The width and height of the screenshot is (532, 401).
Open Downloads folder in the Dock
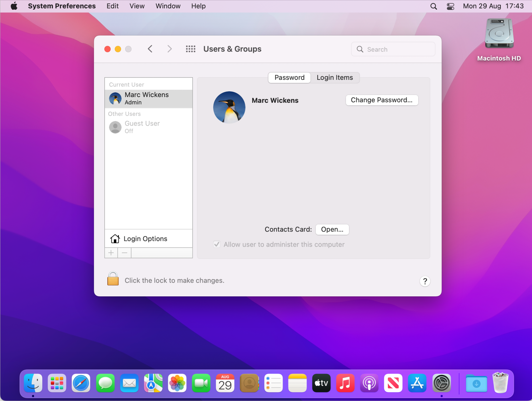tap(476, 383)
